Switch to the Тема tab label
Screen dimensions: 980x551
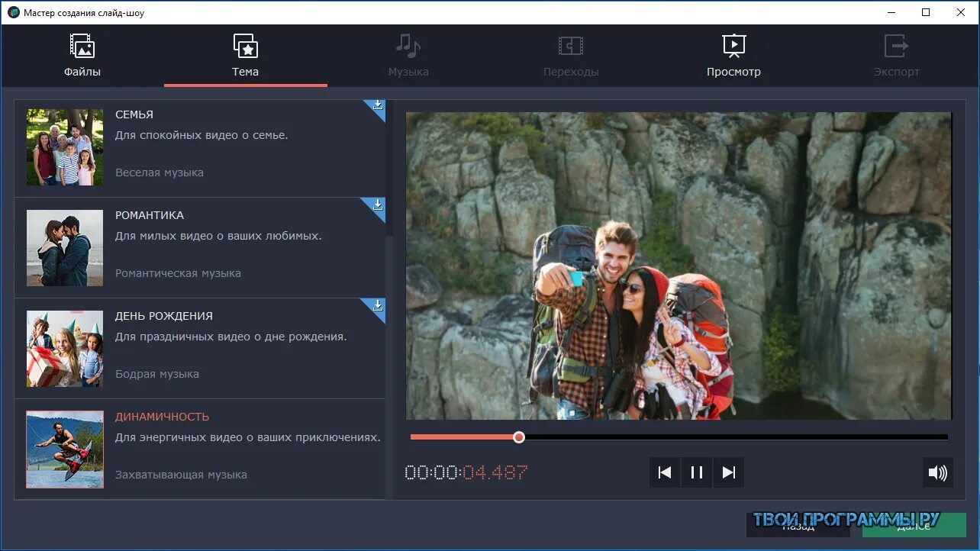pyautogui.click(x=246, y=72)
